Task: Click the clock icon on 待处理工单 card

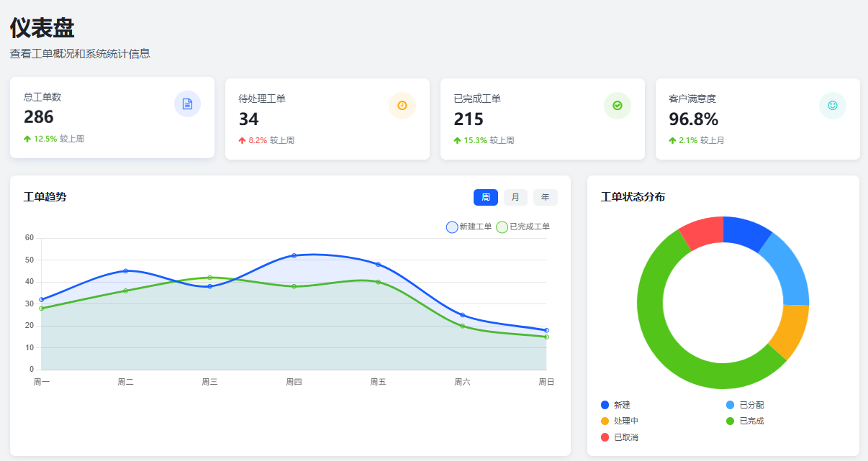Action: 402,106
